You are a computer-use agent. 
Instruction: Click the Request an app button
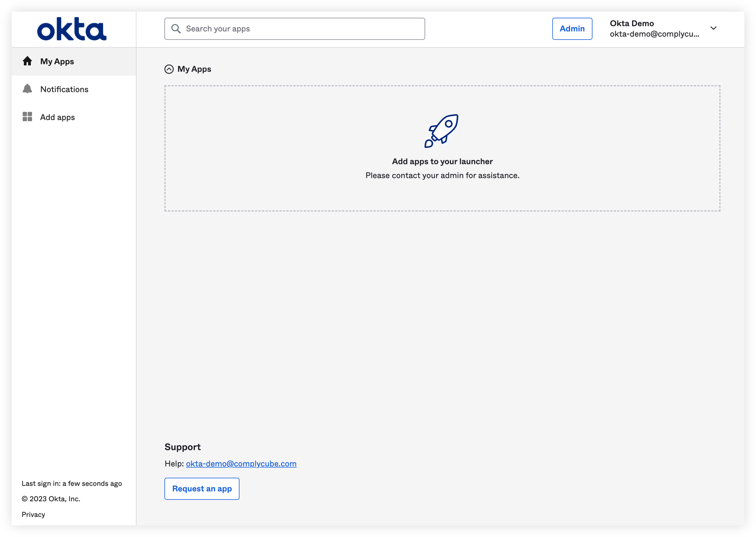[x=202, y=489]
